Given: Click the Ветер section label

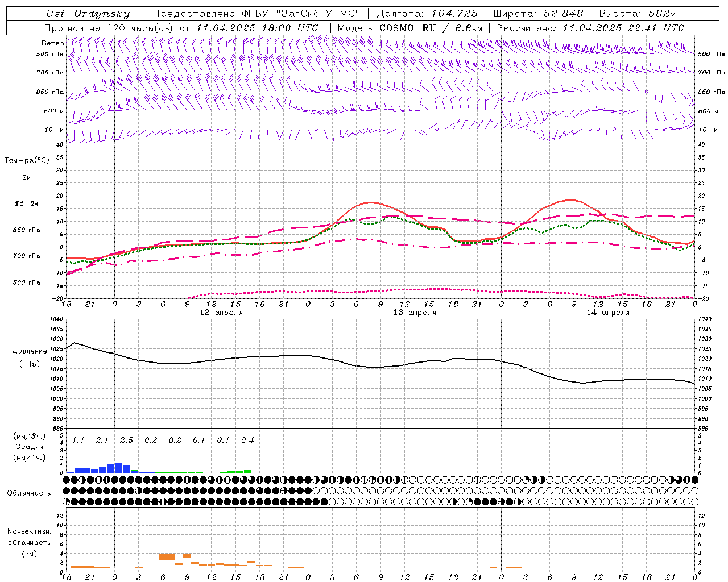Looking at the screenshot, I should 52,43.
